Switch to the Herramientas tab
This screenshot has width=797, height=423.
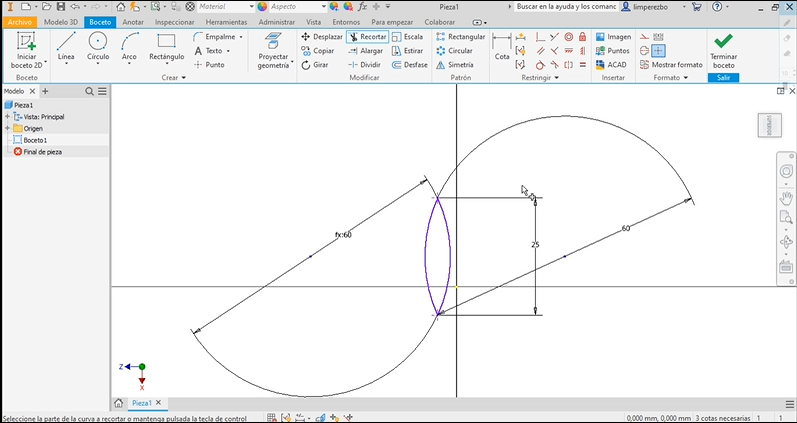pos(226,22)
